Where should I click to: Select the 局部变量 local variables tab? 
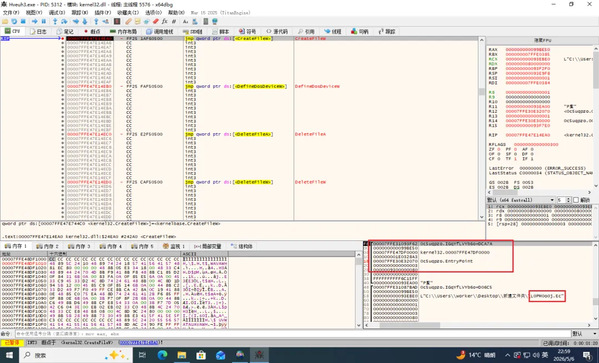[x=208, y=246]
